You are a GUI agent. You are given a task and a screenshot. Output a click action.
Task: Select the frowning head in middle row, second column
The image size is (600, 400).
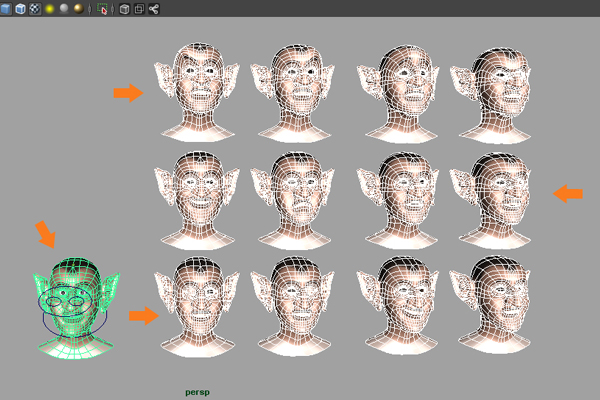point(293,200)
